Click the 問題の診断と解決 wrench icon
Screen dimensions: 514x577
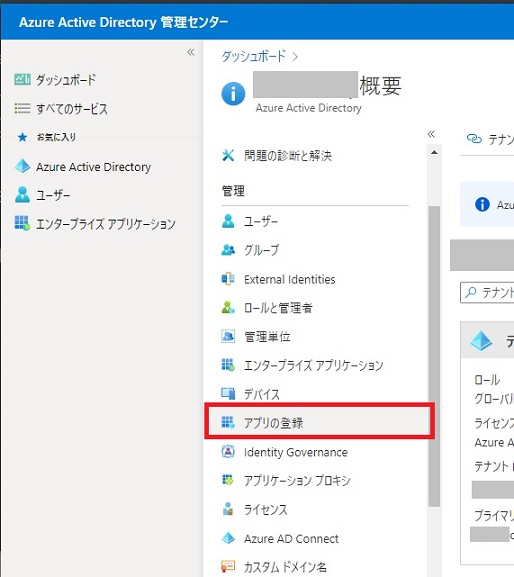point(228,155)
